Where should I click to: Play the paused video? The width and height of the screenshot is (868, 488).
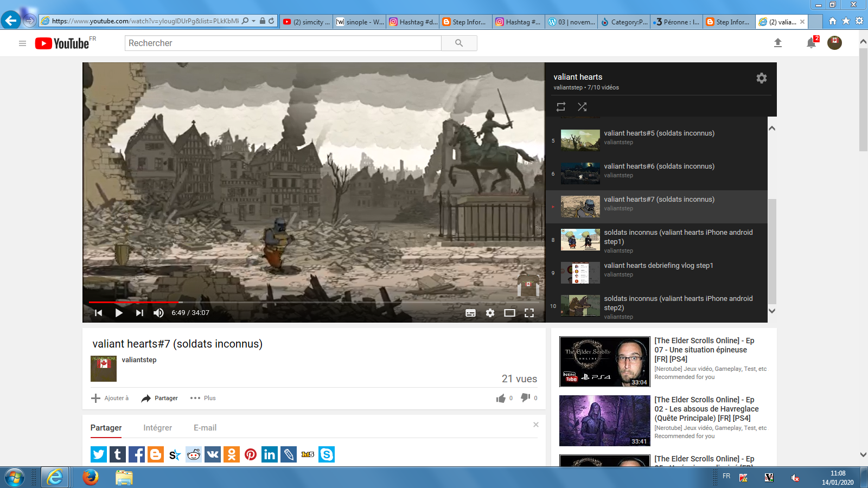pos(119,313)
